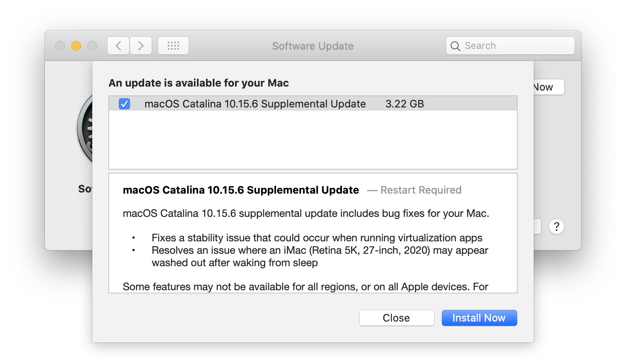The width and height of the screenshot is (626, 364).
Task: Click the leftmost gray window close button
Action: pyautogui.click(x=60, y=46)
